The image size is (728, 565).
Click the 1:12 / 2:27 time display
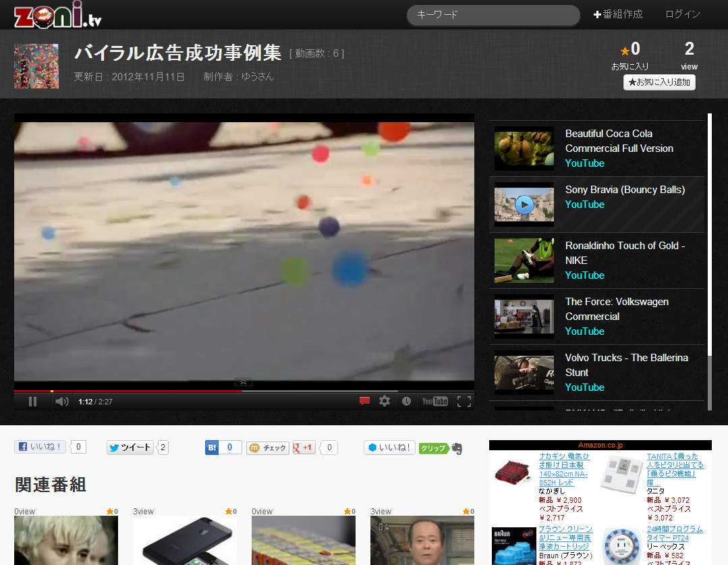click(x=95, y=402)
